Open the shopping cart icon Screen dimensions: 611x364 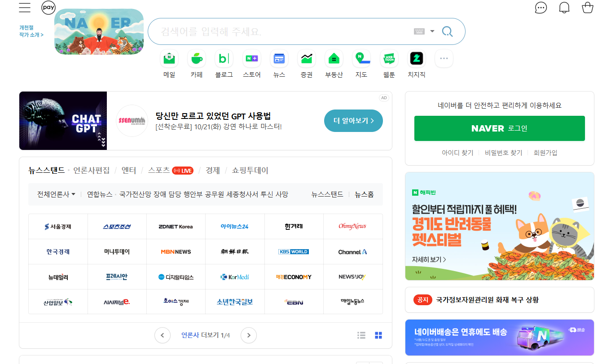click(588, 8)
